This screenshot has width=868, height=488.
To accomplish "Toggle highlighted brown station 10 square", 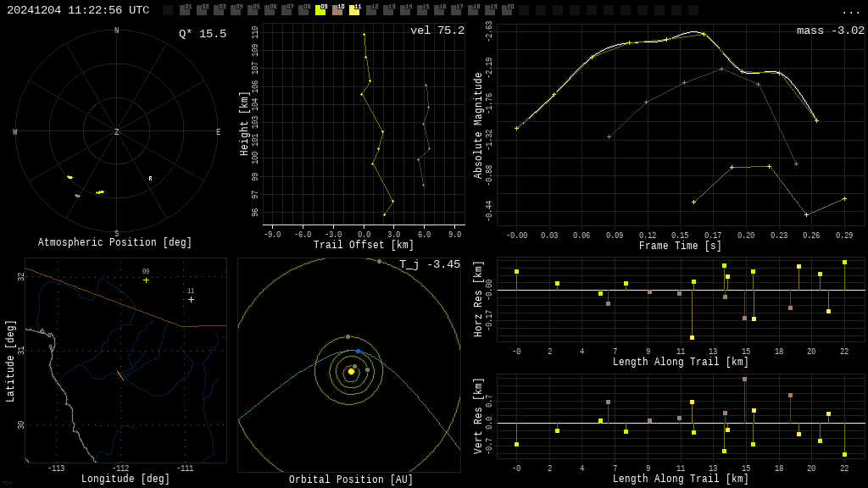I will click(x=337, y=10).
